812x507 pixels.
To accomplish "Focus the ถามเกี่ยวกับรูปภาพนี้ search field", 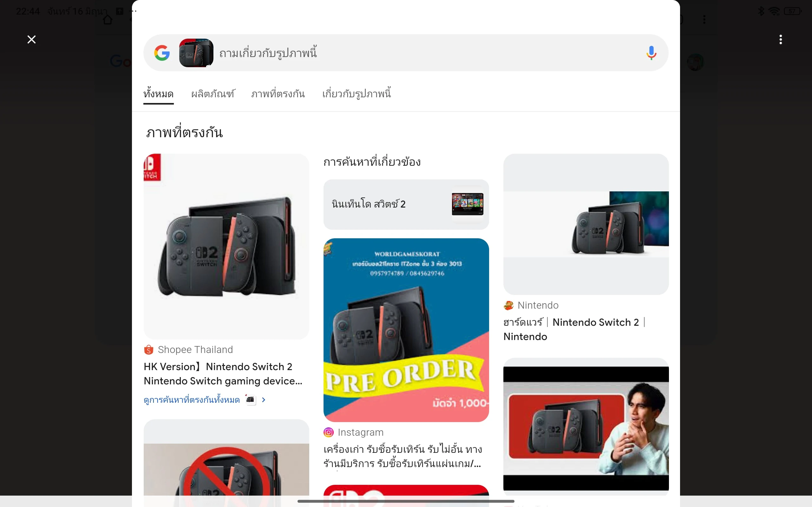I will 429,53.
